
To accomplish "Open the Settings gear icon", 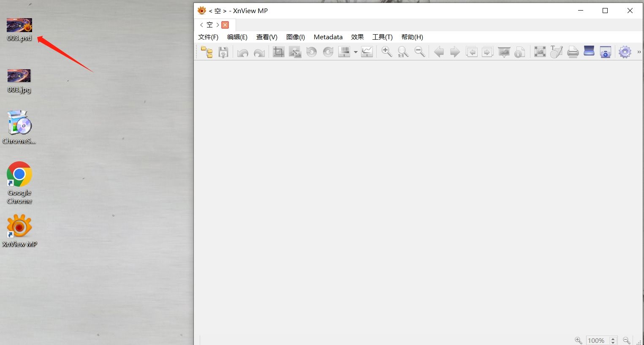I will click(x=625, y=52).
